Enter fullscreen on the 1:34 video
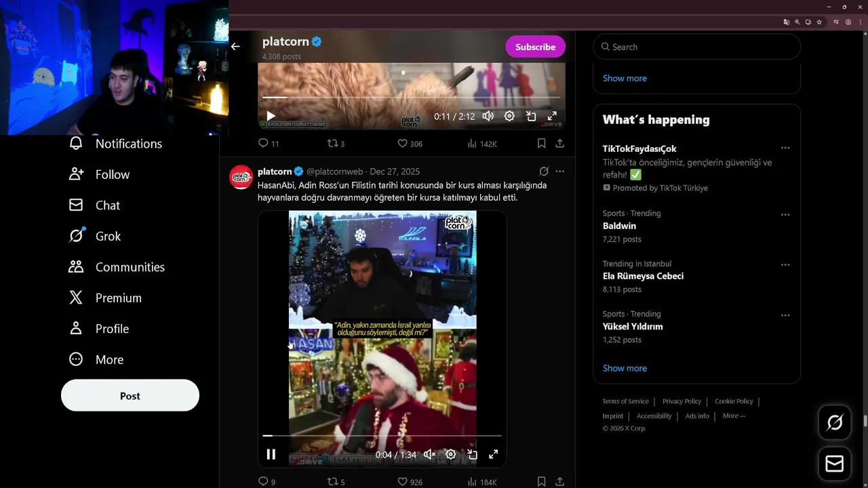Screen dimensions: 868x488 pyautogui.click(x=493, y=454)
